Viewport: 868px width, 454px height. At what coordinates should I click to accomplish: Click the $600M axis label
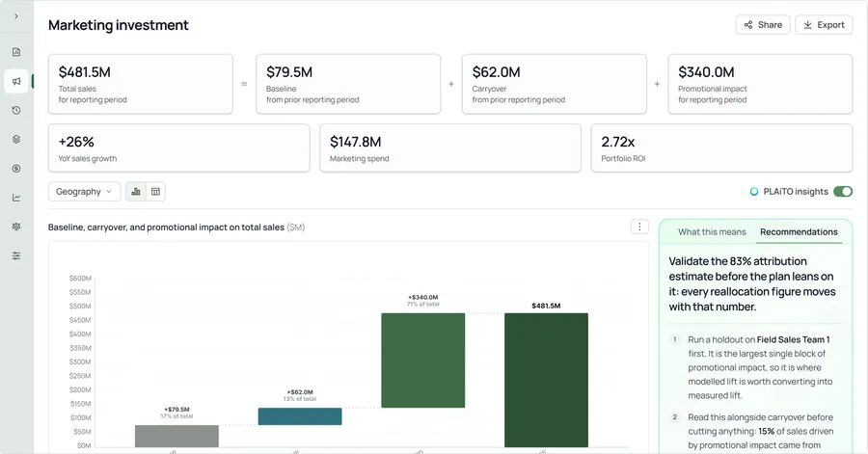point(80,279)
